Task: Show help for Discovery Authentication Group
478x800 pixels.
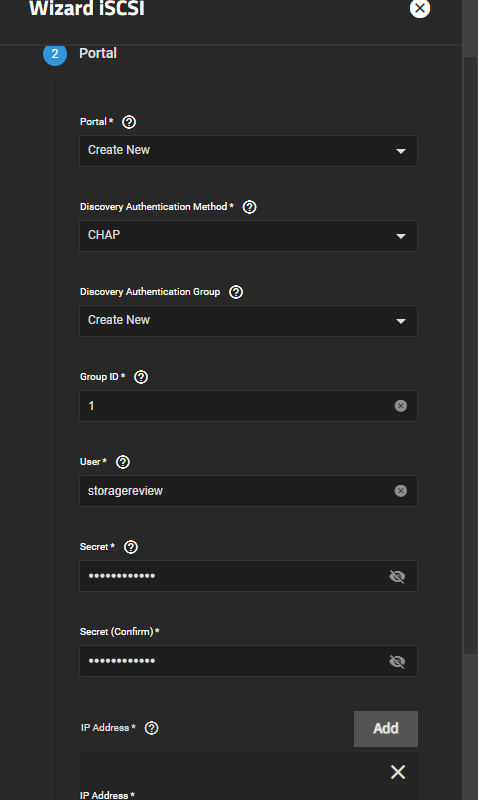Action: pyautogui.click(x=236, y=292)
